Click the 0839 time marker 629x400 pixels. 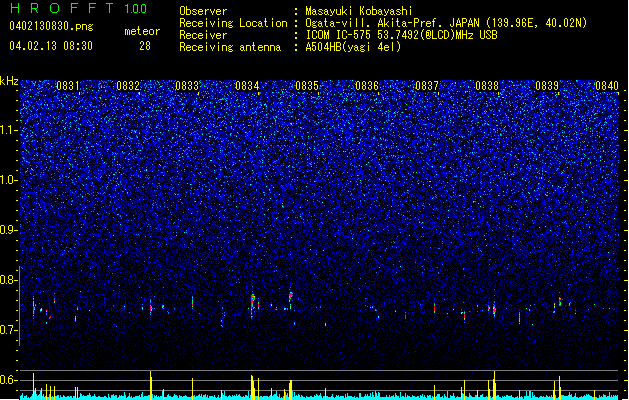tap(547, 85)
